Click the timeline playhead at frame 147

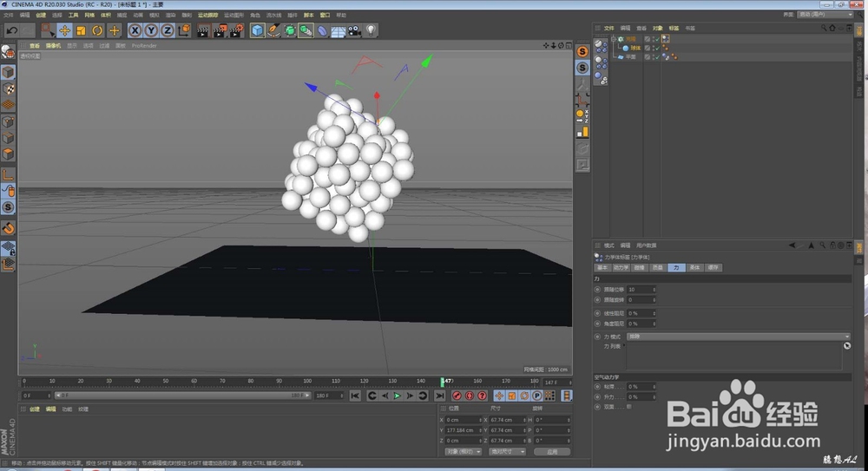[x=443, y=382]
